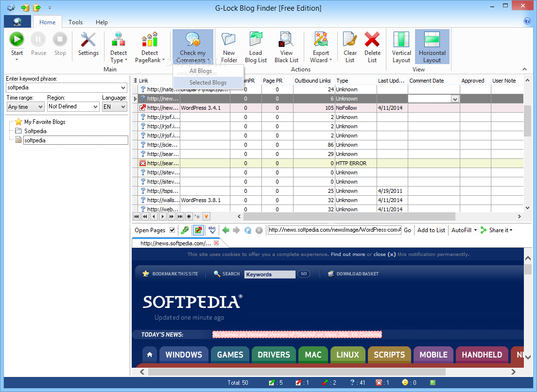Click the Delete List icon

pyautogui.click(x=372, y=39)
